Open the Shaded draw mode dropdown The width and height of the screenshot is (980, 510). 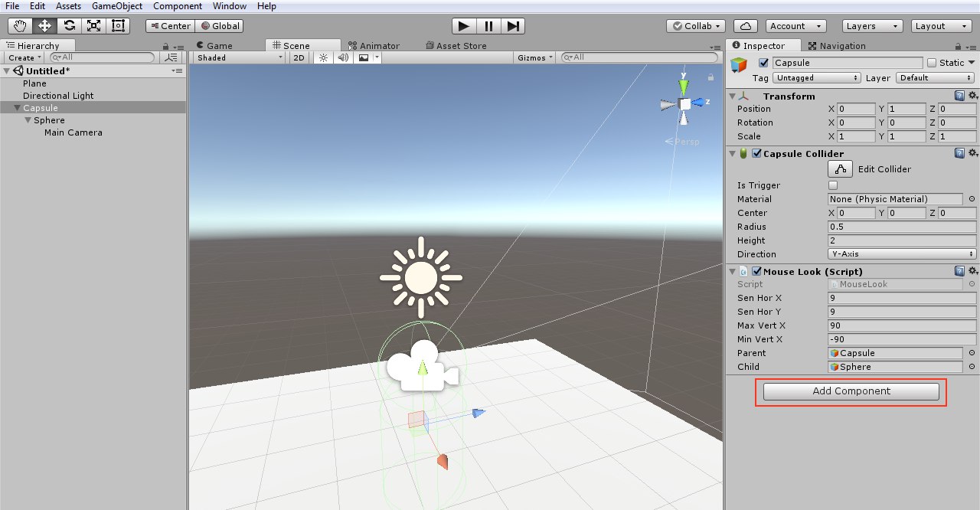238,57
